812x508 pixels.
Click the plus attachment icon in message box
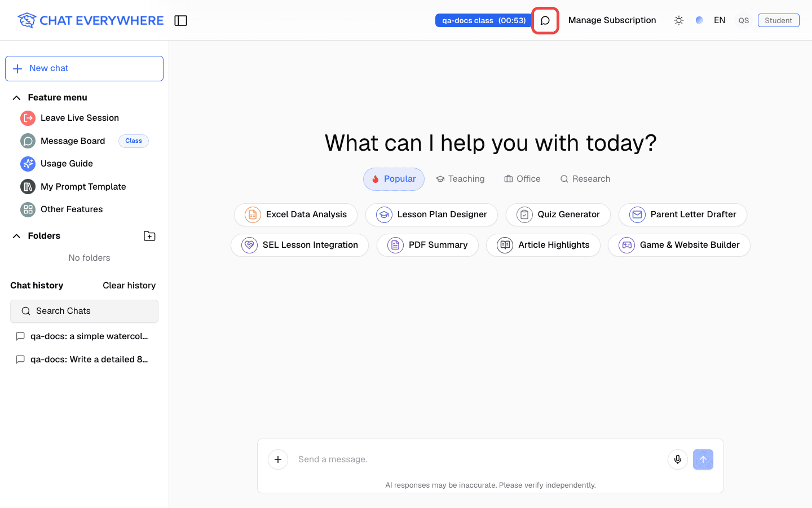point(278,459)
